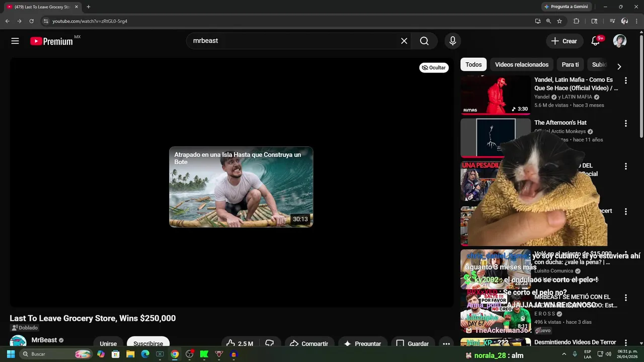Open the Yandel, Latin Mafia video title

click(x=576, y=84)
